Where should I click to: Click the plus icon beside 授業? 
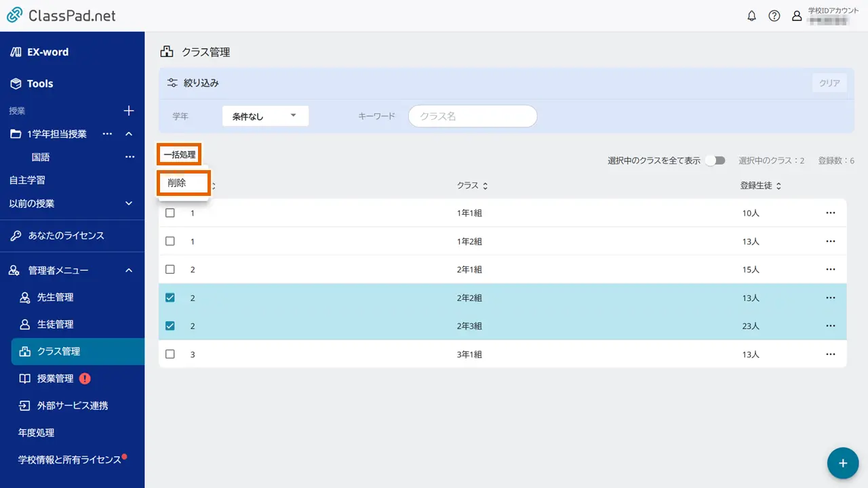pyautogui.click(x=129, y=110)
